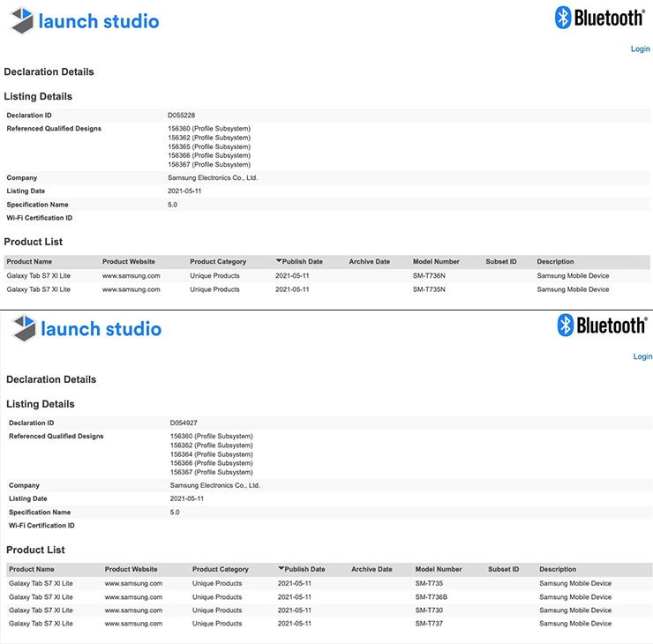Open www.samsung.com link in SM-T737 row
Image resolution: width=653 pixels, height=644 pixels.
[133, 624]
